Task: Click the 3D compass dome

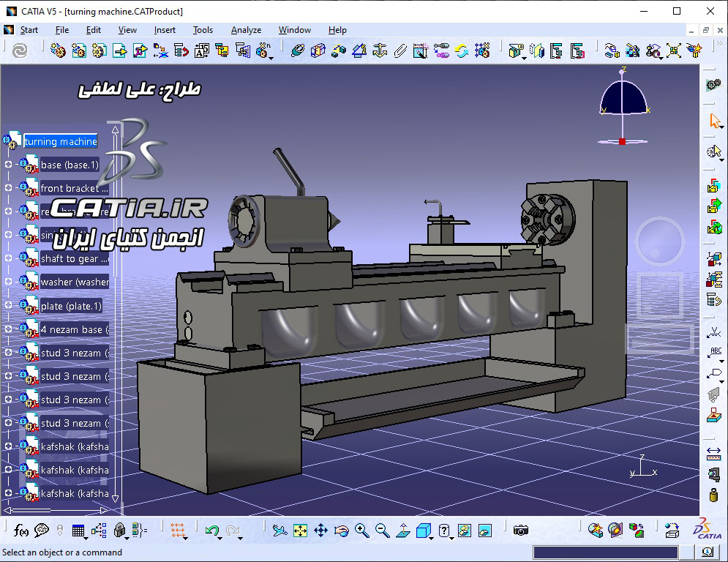Action: click(623, 97)
